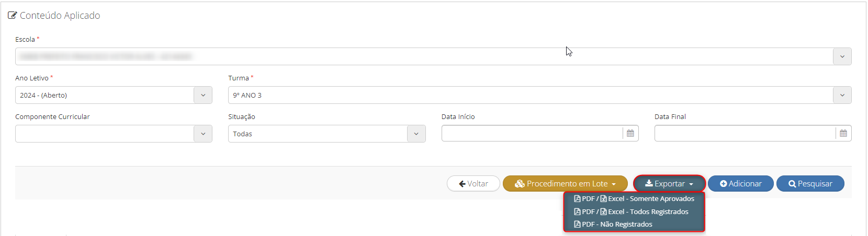Click the Pesquisar button
This screenshot has width=868, height=236.
[x=810, y=184]
